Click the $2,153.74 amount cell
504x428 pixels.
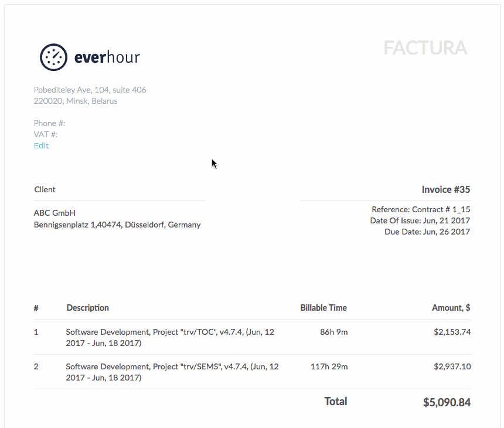[x=452, y=332]
